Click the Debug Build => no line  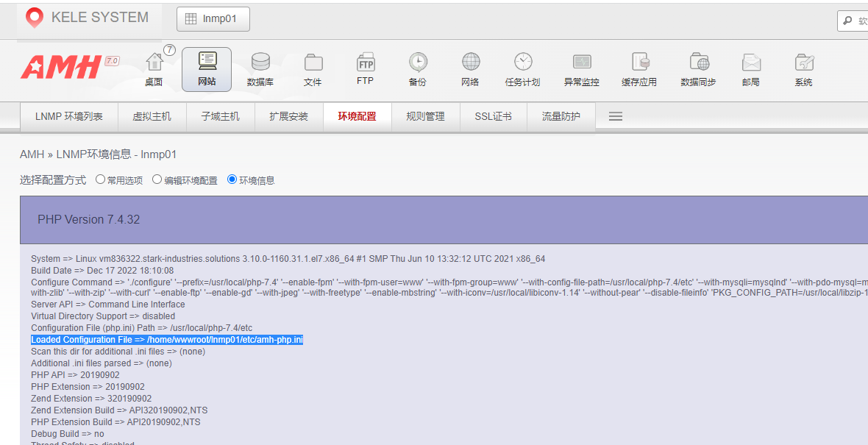tap(68, 434)
